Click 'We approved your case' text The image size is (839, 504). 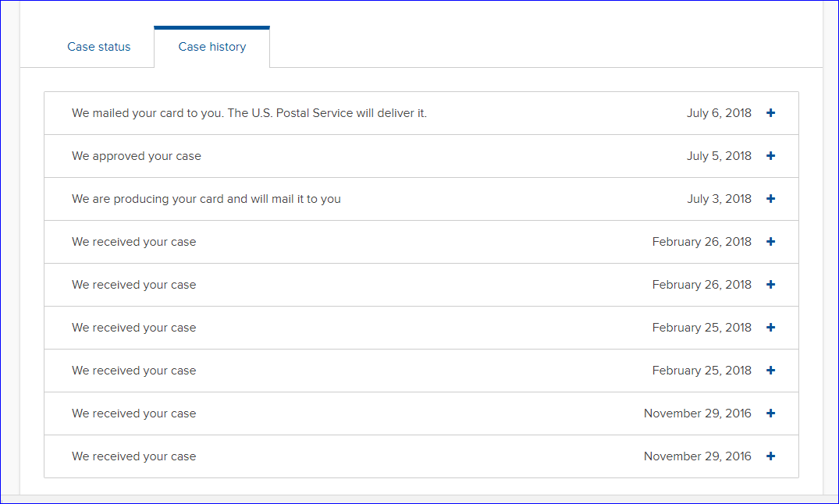137,156
